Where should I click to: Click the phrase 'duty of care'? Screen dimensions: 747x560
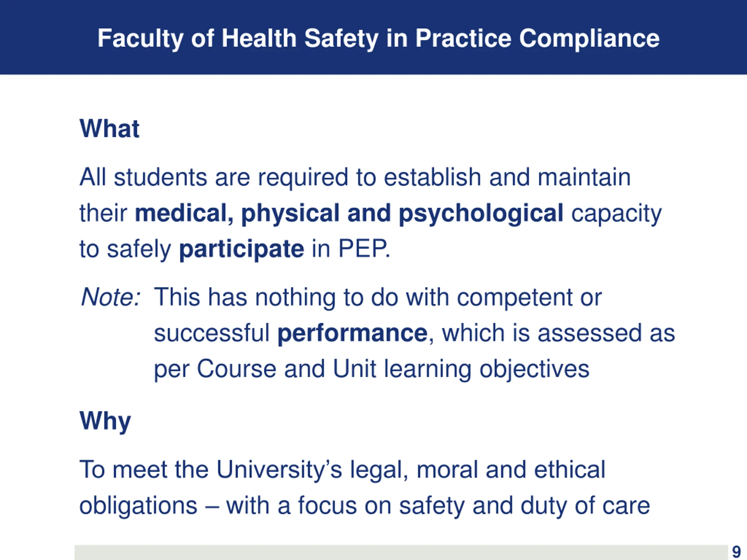tap(585, 505)
